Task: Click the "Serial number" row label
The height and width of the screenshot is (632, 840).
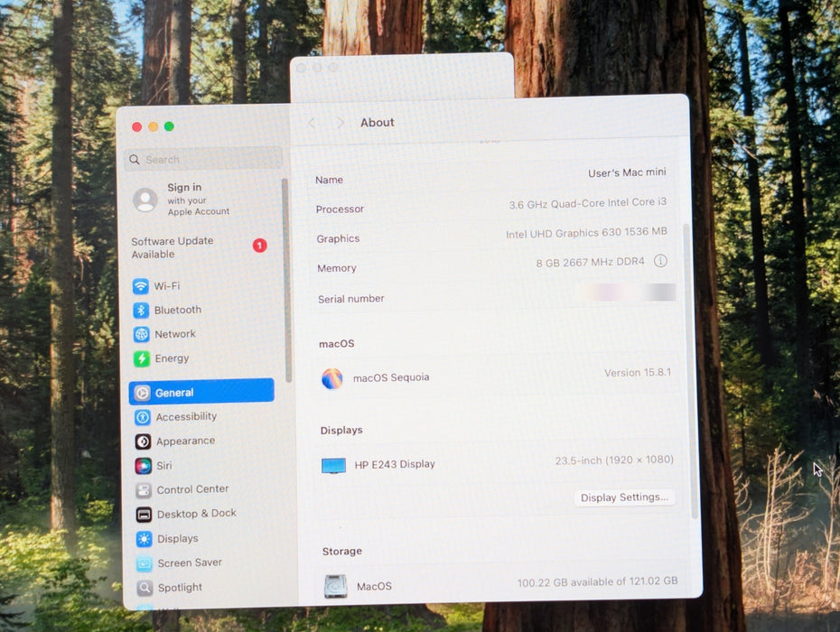Action: coord(350,299)
